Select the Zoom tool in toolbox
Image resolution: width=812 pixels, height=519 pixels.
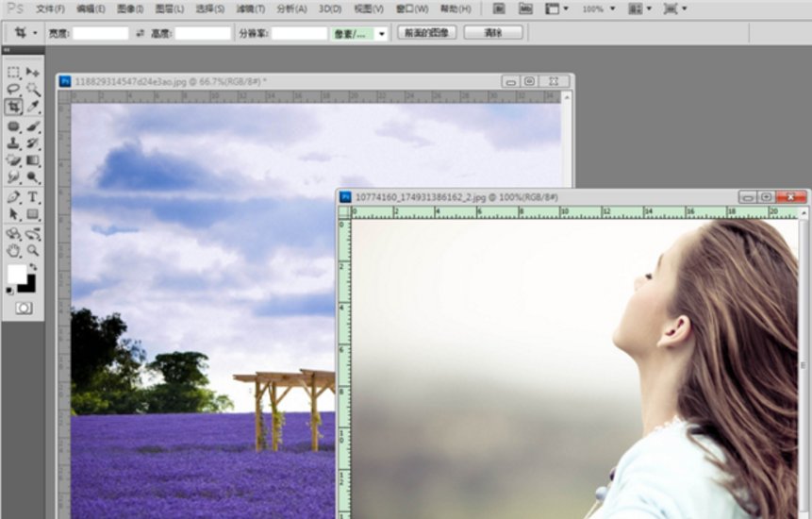point(33,250)
